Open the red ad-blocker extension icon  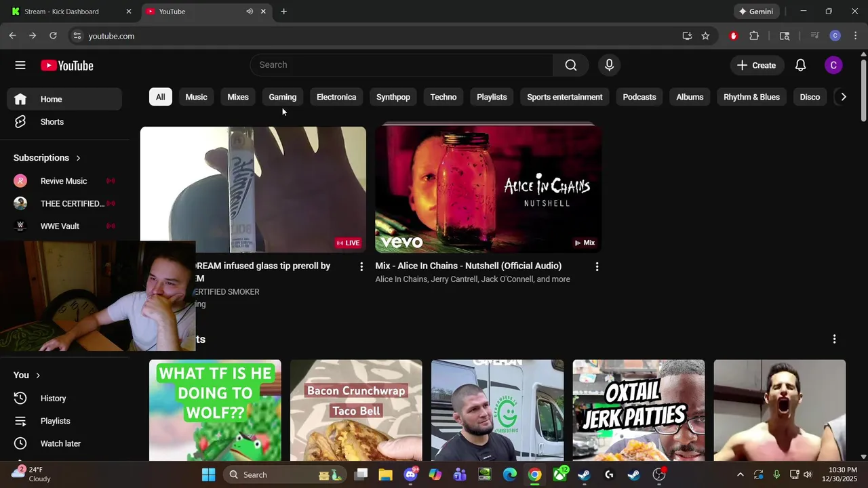click(733, 36)
